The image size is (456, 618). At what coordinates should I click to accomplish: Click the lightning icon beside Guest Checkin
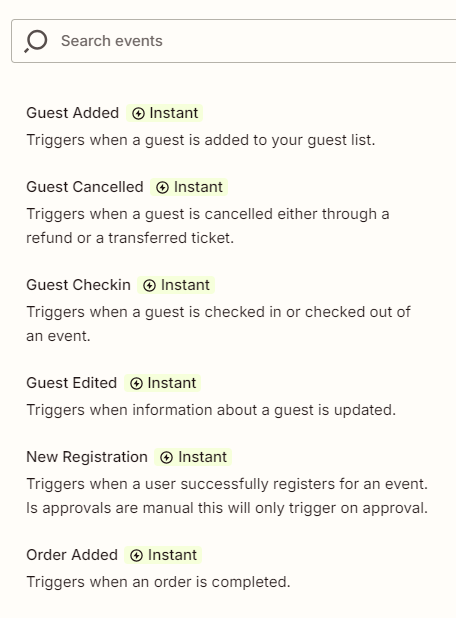pos(149,285)
